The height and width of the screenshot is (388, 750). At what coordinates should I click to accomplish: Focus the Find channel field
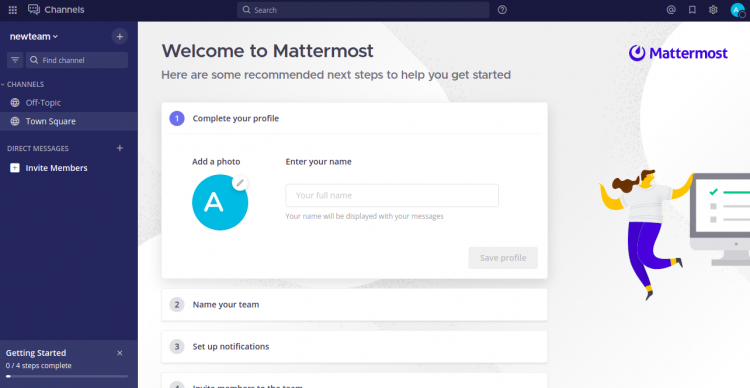click(x=77, y=60)
